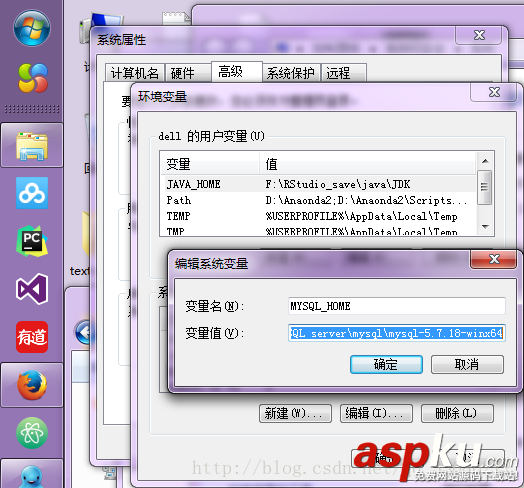The image size is (524, 488).
Task: Switch to Firefox in the taskbar
Action: (32, 385)
